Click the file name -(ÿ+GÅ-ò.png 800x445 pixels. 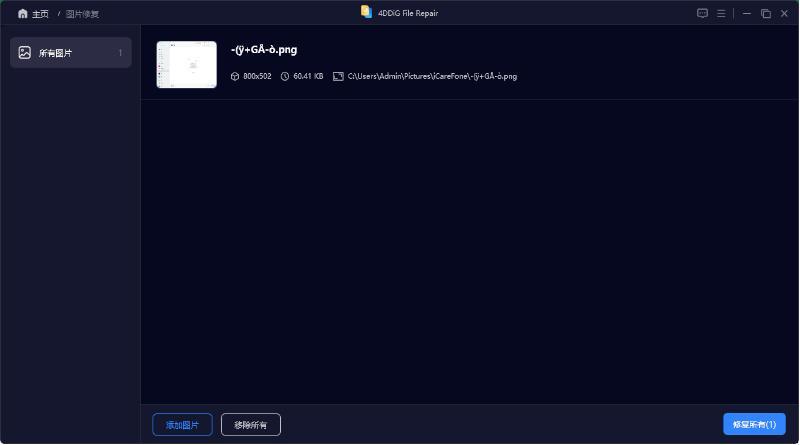pos(264,50)
